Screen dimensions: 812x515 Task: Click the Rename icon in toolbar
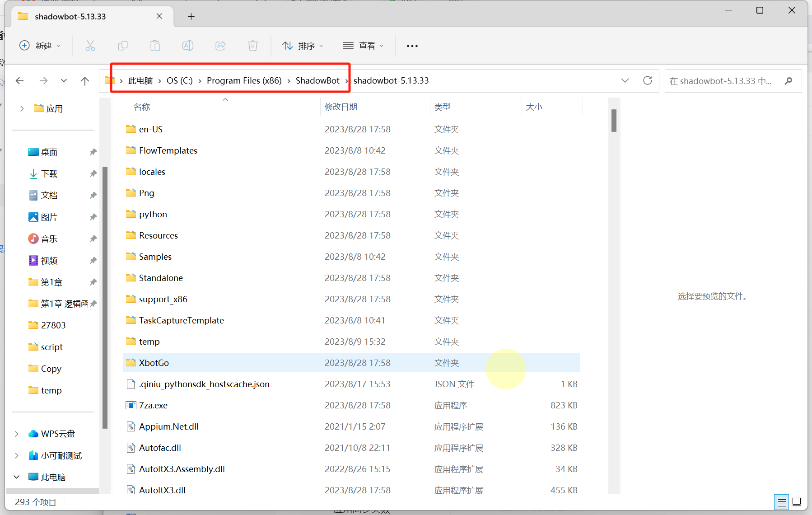coord(188,46)
